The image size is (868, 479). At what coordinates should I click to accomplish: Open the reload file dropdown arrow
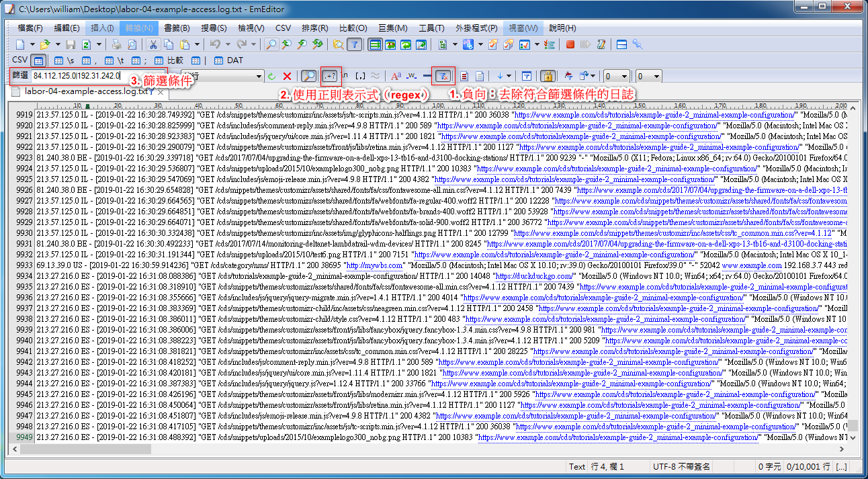coord(99,44)
